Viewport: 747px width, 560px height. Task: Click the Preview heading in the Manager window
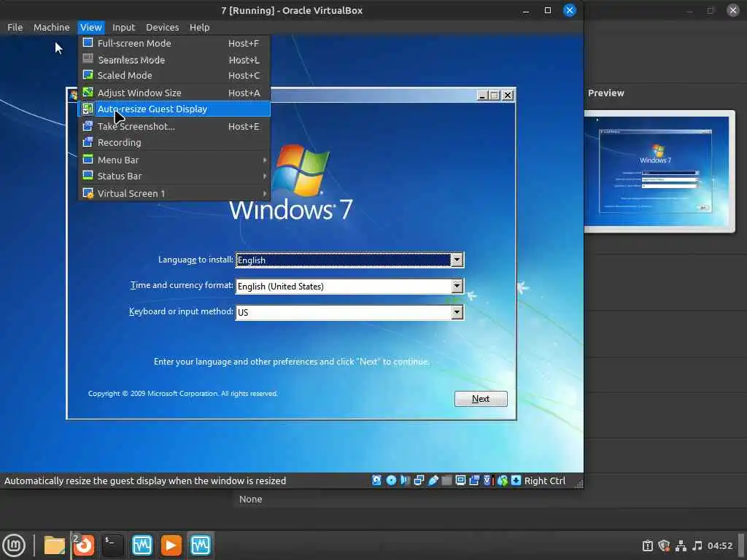(605, 93)
